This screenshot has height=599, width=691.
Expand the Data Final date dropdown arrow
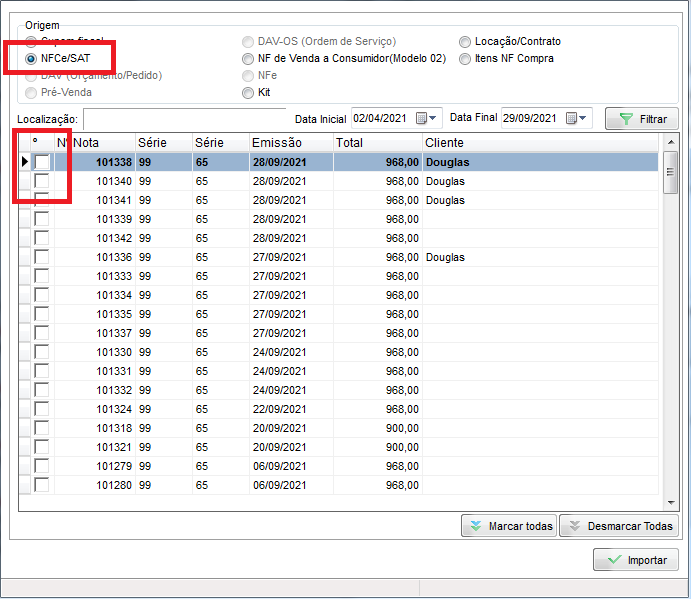[x=583, y=118]
